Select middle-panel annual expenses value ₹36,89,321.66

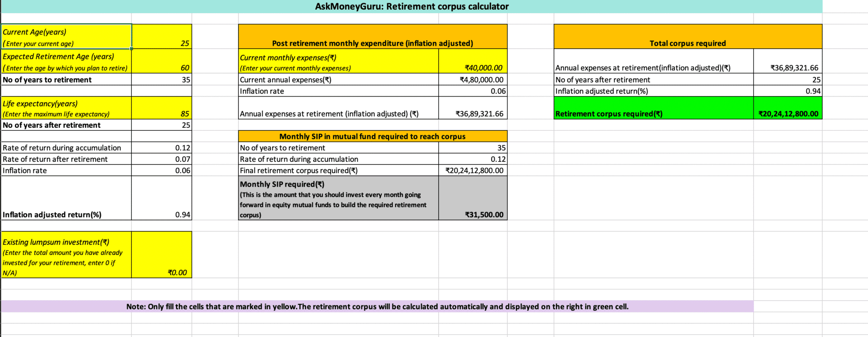coord(473,108)
